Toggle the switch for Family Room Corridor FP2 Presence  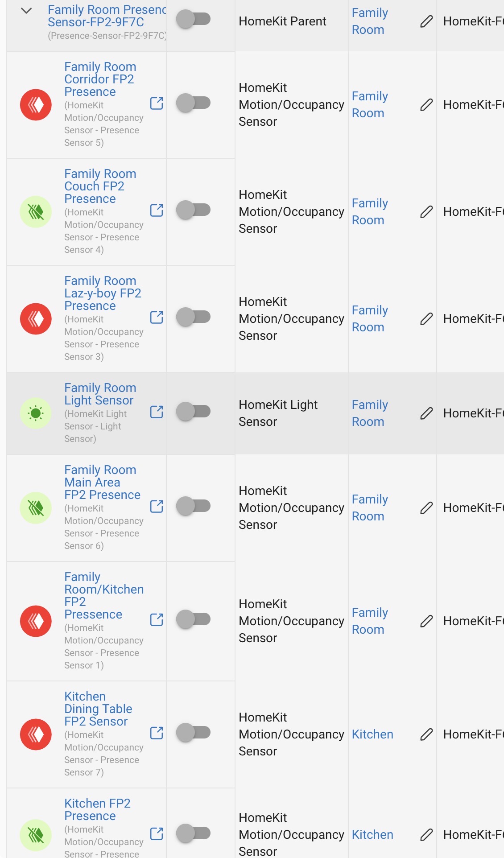(x=194, y=103)
